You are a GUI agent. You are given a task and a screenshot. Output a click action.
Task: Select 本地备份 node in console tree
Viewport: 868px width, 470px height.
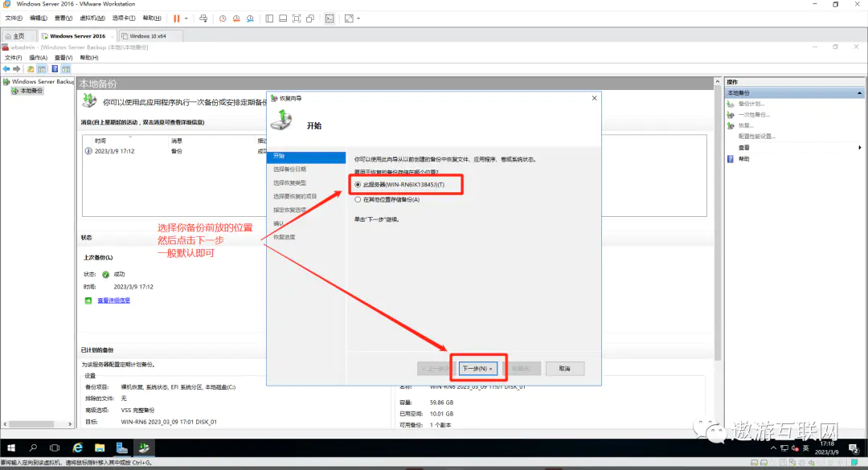click(x=27, y=91)
